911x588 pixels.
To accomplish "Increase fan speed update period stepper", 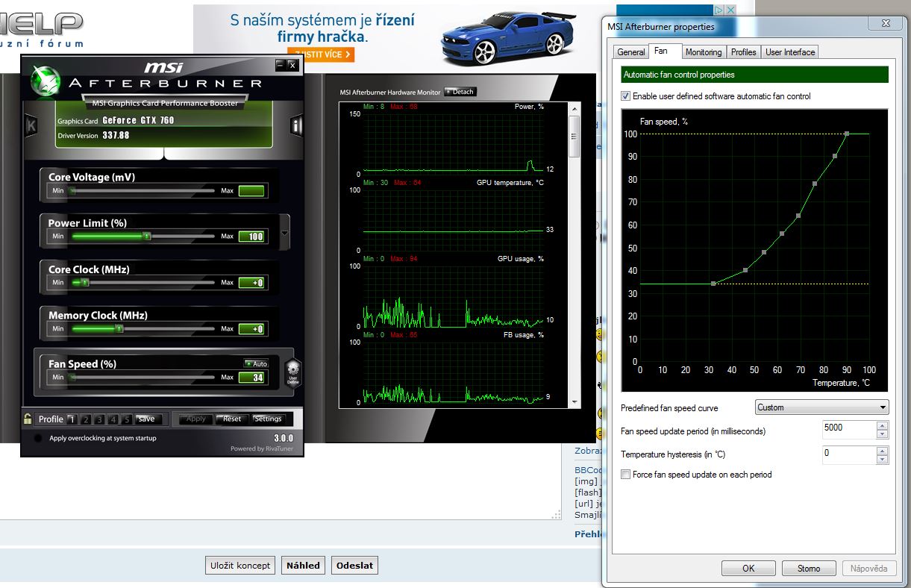I will 883,426.
